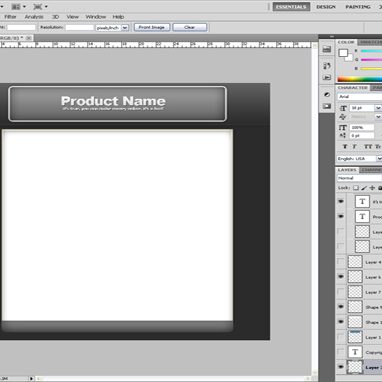The height and width of the screenshot is (382, 382).
Task: Open the History panel icon
Action: (327, 66)
